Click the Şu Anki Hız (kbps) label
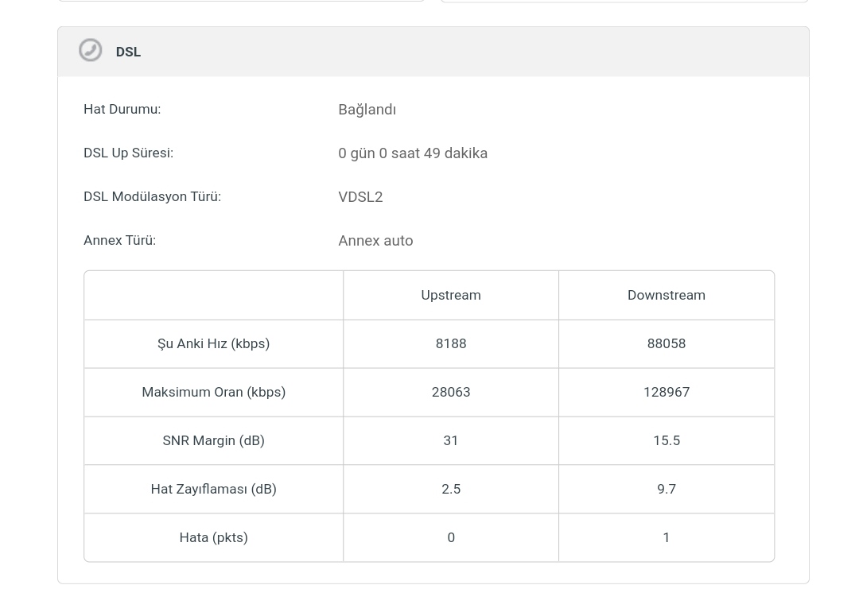This screenshot has height=616, width=859. [x=214, y=343]
